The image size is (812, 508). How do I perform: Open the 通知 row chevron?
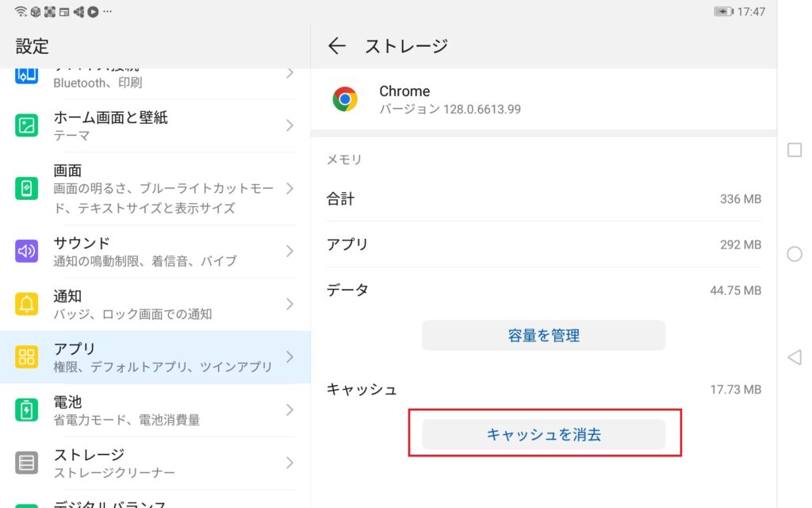pos(290,304)
